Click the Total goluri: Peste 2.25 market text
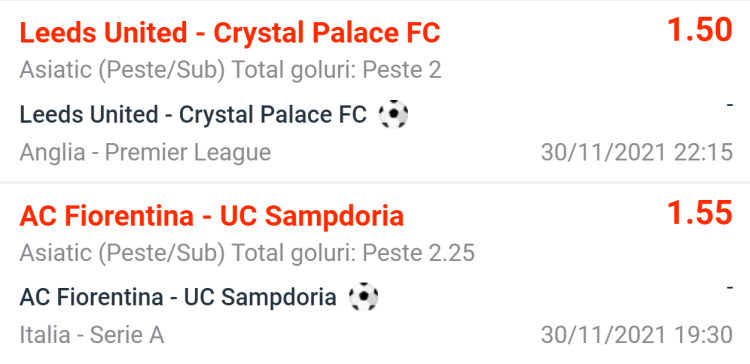The image size is (750, 364). tap(353, 253)
